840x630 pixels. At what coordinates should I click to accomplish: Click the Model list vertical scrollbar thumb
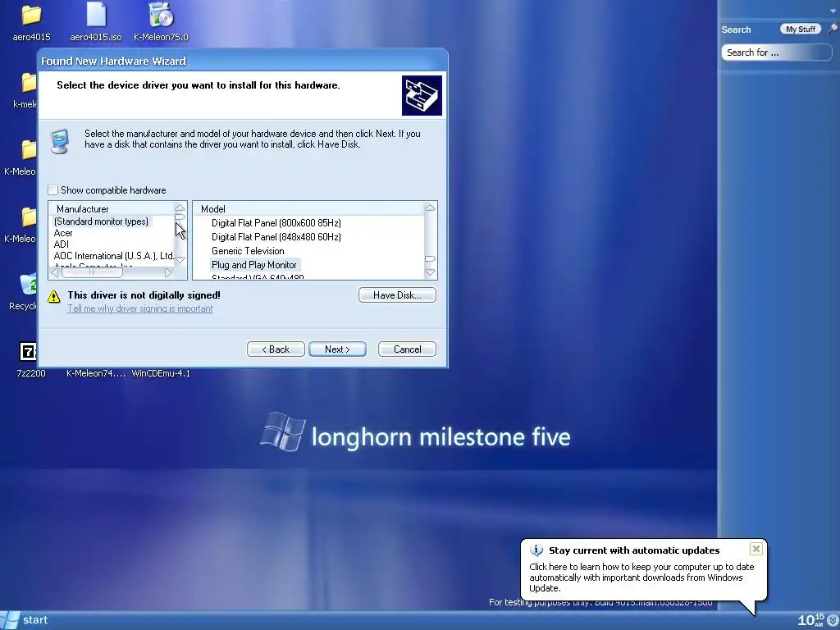430,258
